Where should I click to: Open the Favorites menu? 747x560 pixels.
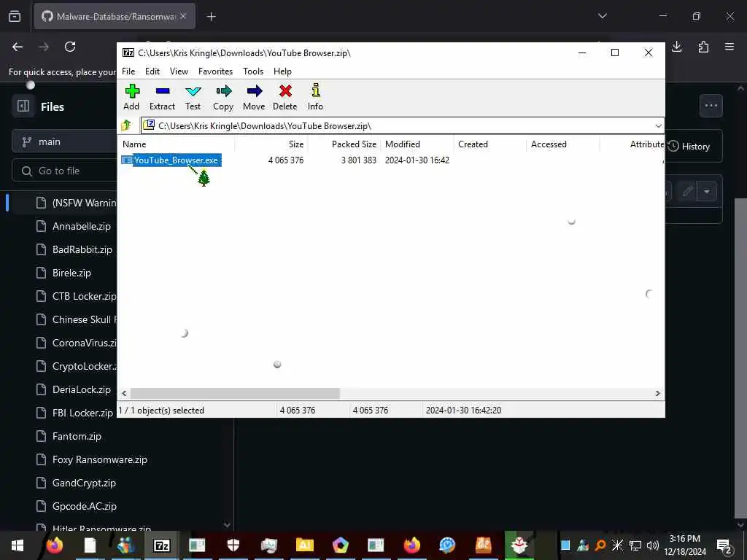(x=215, y=71)
